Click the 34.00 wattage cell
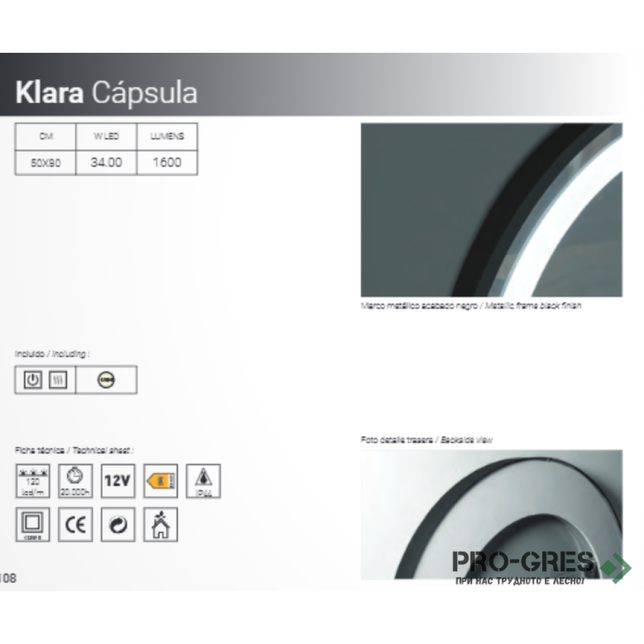The width and height of the screenshot is (644, 644). click(106, 163)
